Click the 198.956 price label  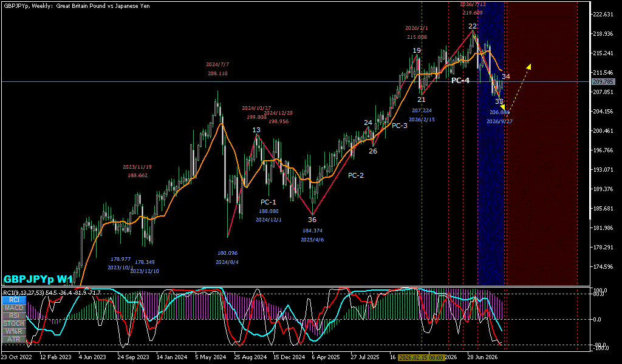278,121
